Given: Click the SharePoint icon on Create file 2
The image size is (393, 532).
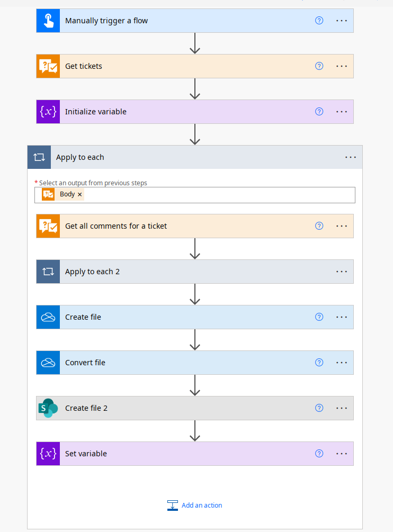Looking at the screenshot, I should (48, 408).
